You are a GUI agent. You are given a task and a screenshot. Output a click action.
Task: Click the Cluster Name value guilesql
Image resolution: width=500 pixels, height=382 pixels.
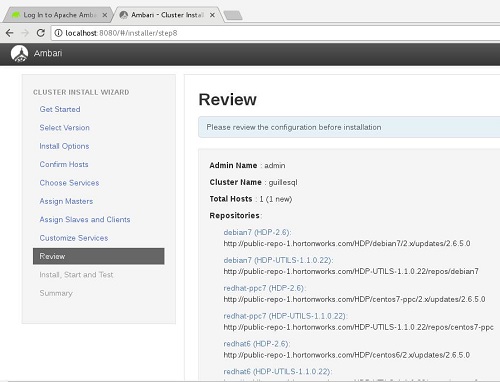click(x=283, y=182)
